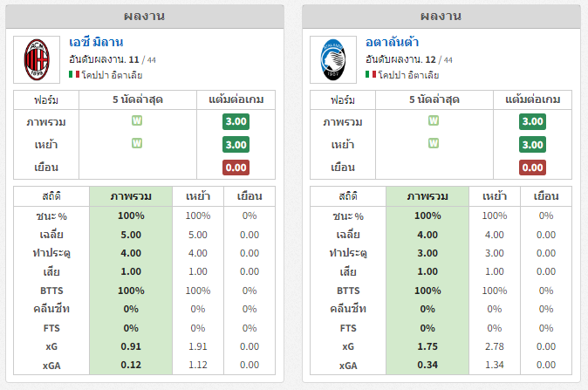Image resolution: width=588 pixels, height=390 pixels.
Task: Click Atalanta overall xGA value 0.34
Action: point(427,365)
